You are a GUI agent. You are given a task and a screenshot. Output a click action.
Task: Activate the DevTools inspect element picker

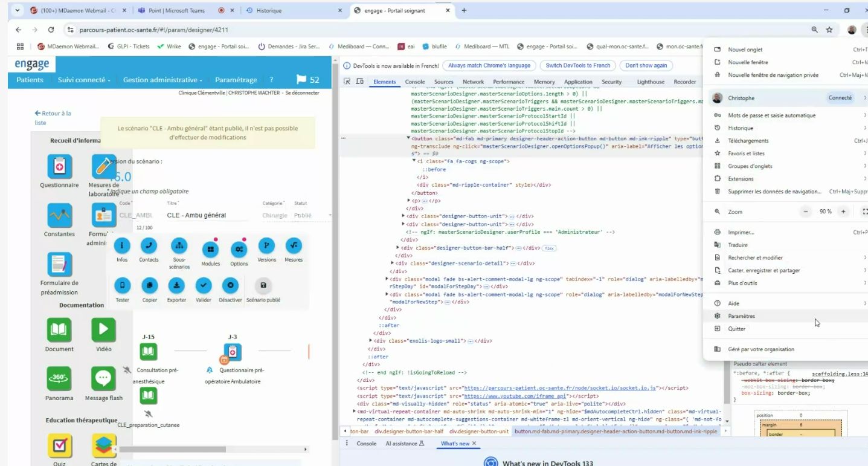point(347,82)
